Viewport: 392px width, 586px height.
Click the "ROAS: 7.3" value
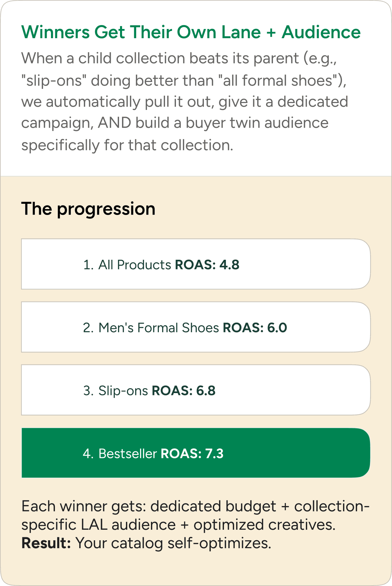[x=192, y=453]
